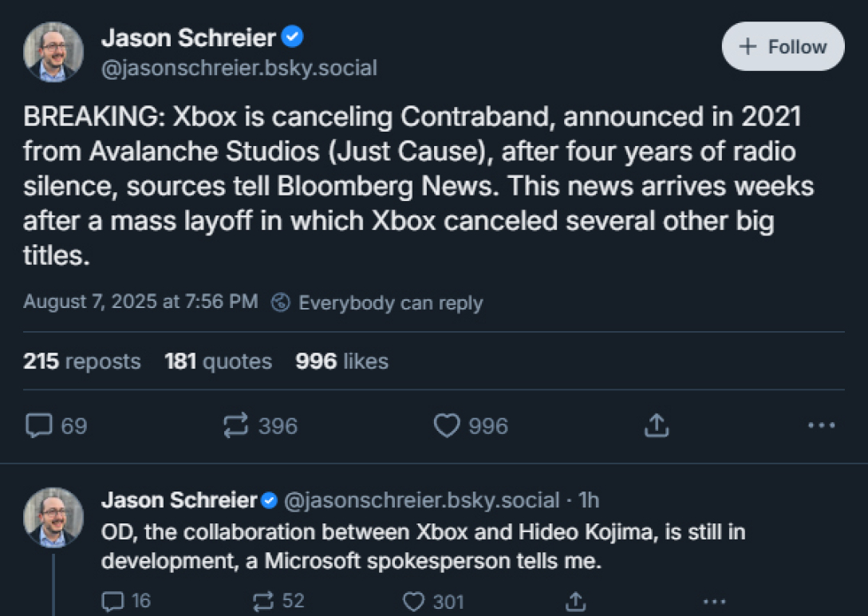This screenshot has height=616, width=868.
Task: Click the '1h' timestamp on reply
Action: pyautogui.click(x=588, y=500)
